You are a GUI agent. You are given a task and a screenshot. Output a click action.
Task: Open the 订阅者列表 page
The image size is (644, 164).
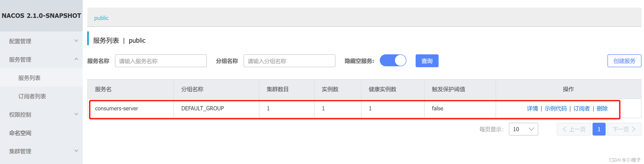[x=32, y=96]
